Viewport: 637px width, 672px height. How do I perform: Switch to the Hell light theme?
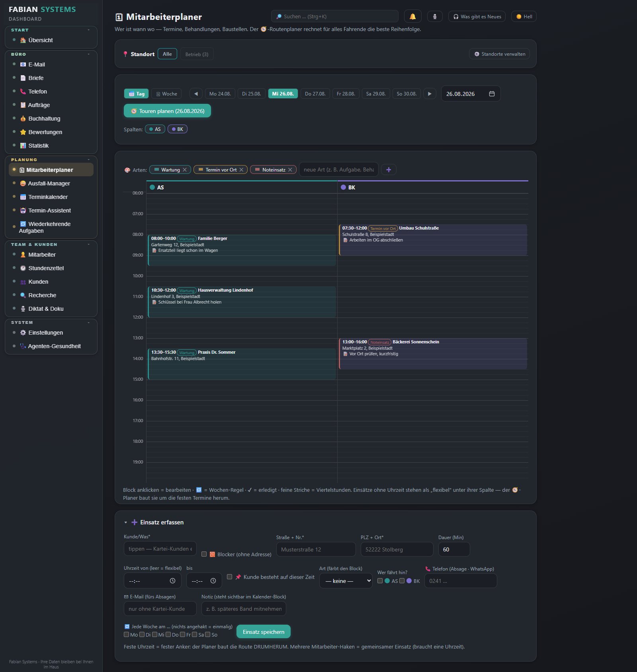[524, 16]
